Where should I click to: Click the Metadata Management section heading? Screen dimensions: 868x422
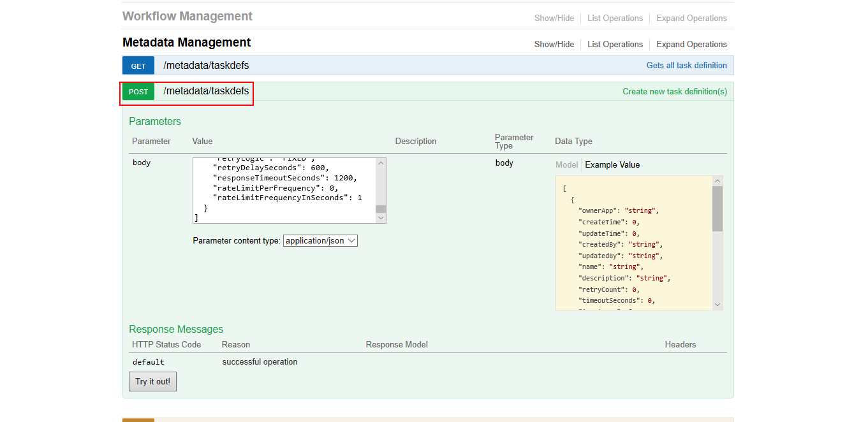point(187,43)
